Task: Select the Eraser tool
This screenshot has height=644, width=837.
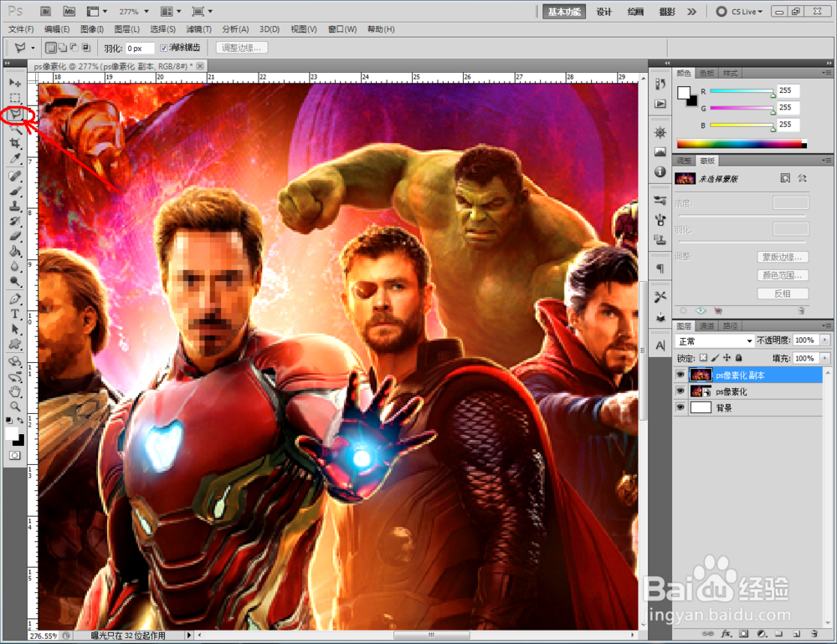Action: [x=15, y=236]
